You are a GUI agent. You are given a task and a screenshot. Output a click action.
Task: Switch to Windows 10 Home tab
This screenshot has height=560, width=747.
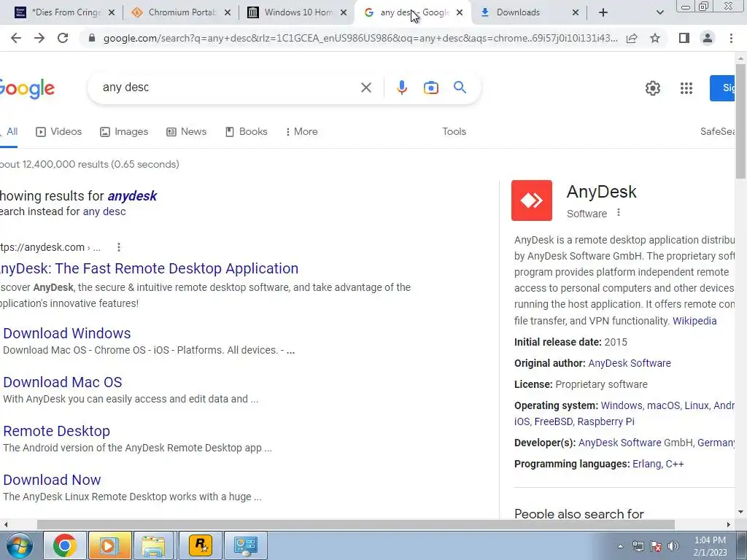tap(298, 12)
